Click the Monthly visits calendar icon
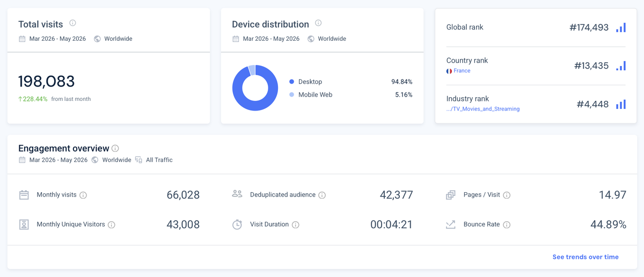 pos(24,195)
